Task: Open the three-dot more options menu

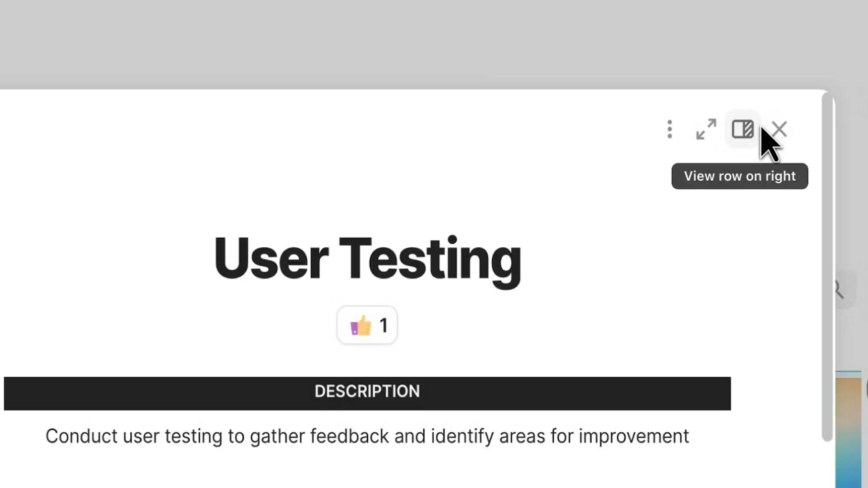Action: (670, 129)
